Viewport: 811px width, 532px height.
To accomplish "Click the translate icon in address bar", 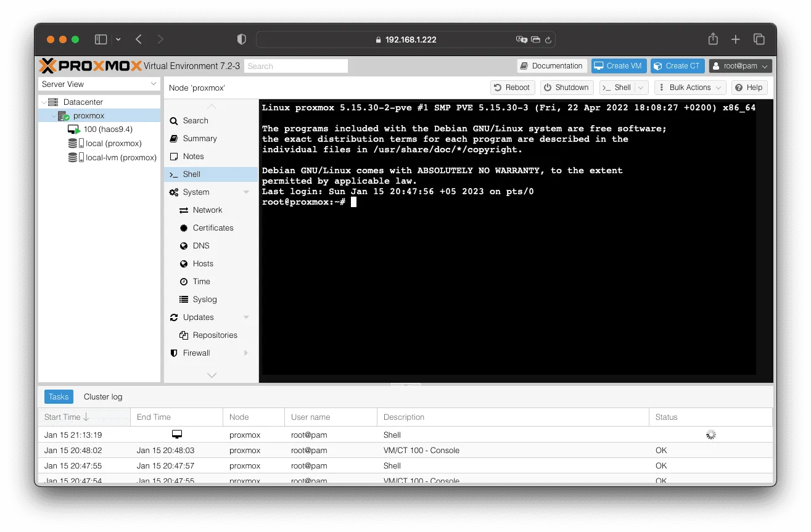I will tap(522, 39).
